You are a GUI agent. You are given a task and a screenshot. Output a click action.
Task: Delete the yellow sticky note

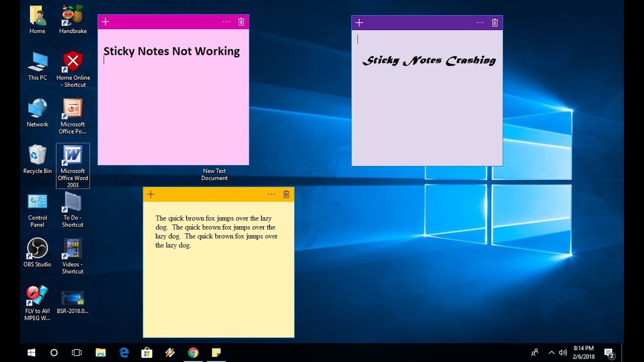tap(286, 194)
